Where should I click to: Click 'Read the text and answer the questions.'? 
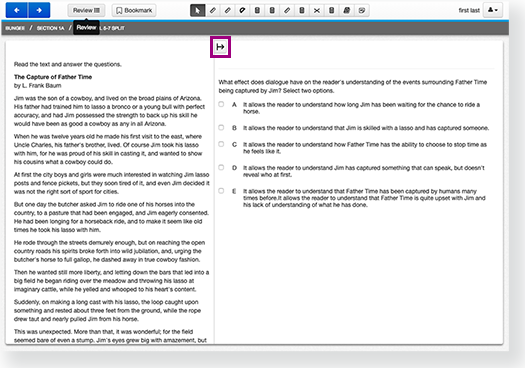(x=68, y=64)
